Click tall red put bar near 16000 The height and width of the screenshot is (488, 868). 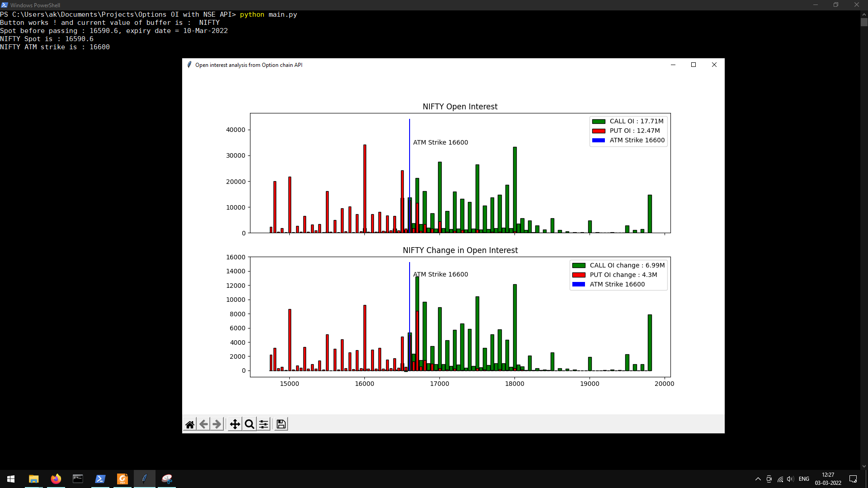(365, 189)
